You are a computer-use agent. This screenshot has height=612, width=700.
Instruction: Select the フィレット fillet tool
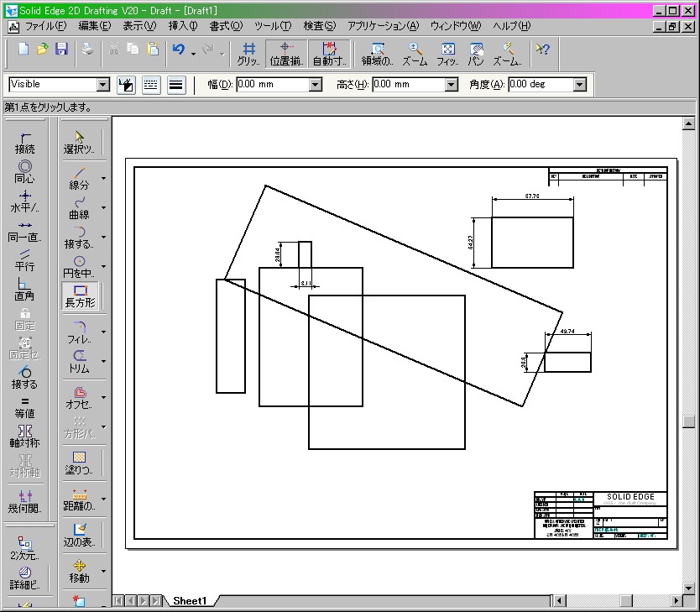tap(79, 332)
